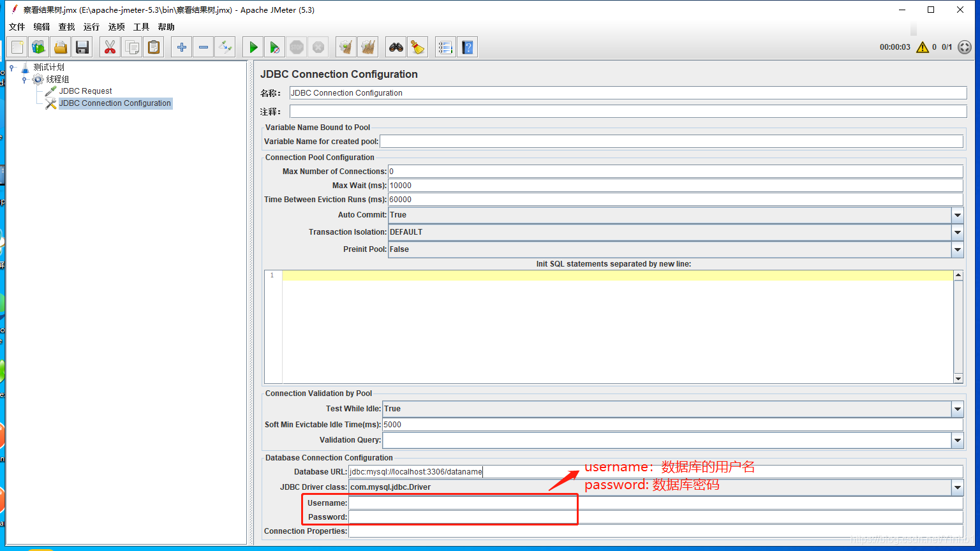Screen dimensions: 980x551
Task: Collapse all with the minus icon
Action: pyautogui.click(x=204, y=47)
